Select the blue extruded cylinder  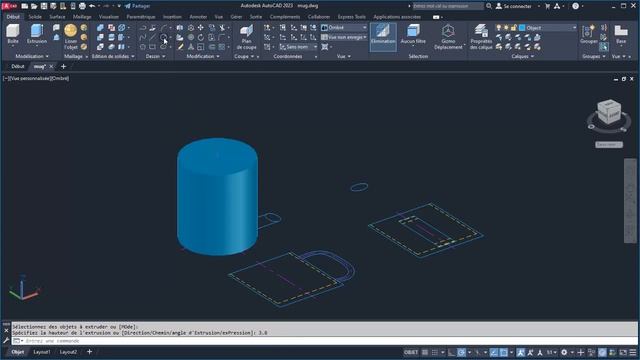217,197
